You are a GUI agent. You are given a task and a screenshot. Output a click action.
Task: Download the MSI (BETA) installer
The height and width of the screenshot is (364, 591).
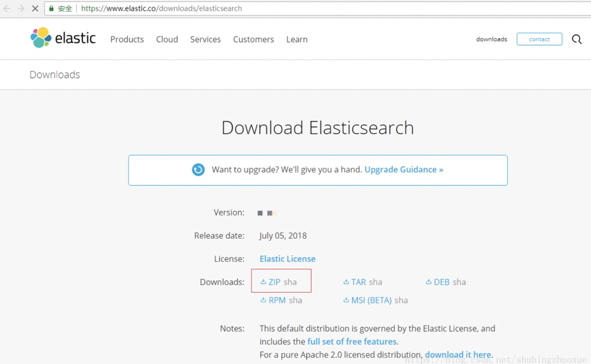pyautogui.click(x=371, y=301)
